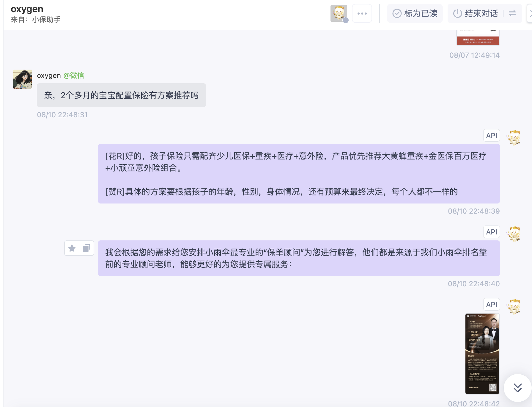Click the API tag above advisor poster

[x=491, y=305]
